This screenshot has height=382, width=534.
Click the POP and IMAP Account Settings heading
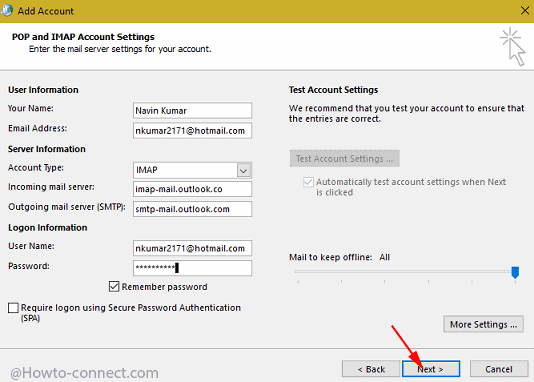click(83, 37)
